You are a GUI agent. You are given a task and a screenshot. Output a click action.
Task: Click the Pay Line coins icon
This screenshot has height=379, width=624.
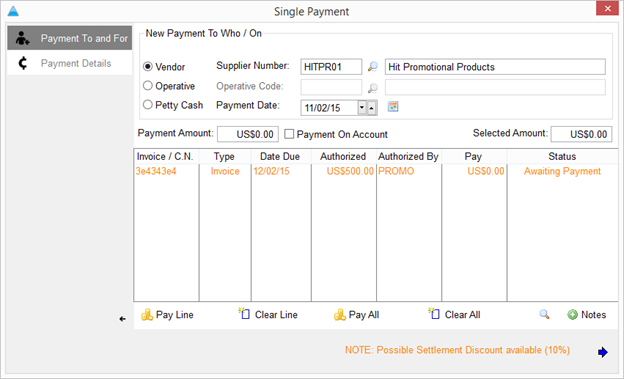tap(147, 315)
